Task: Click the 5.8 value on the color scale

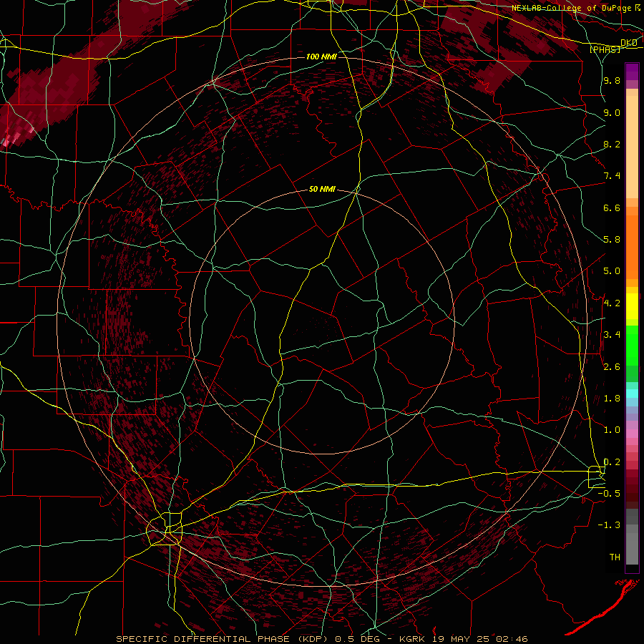Action: [x=612, y=240]
